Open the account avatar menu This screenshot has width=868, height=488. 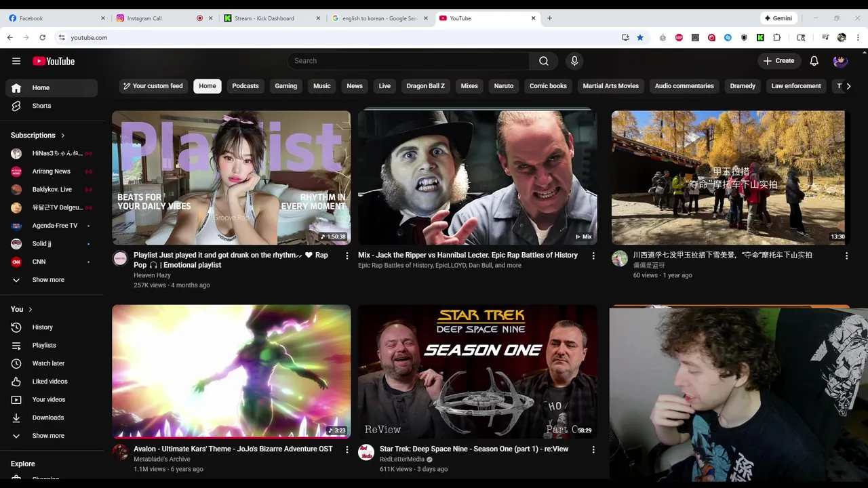click(840, 61)
